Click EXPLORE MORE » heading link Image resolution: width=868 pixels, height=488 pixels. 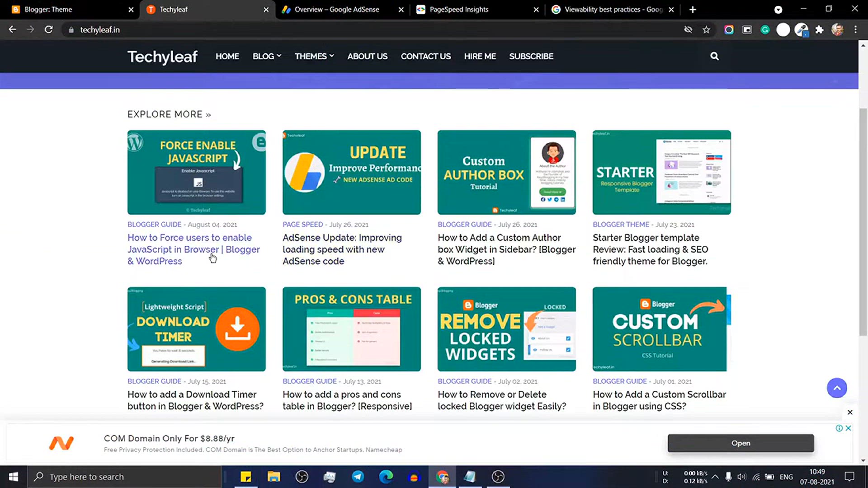coord(169,114)
